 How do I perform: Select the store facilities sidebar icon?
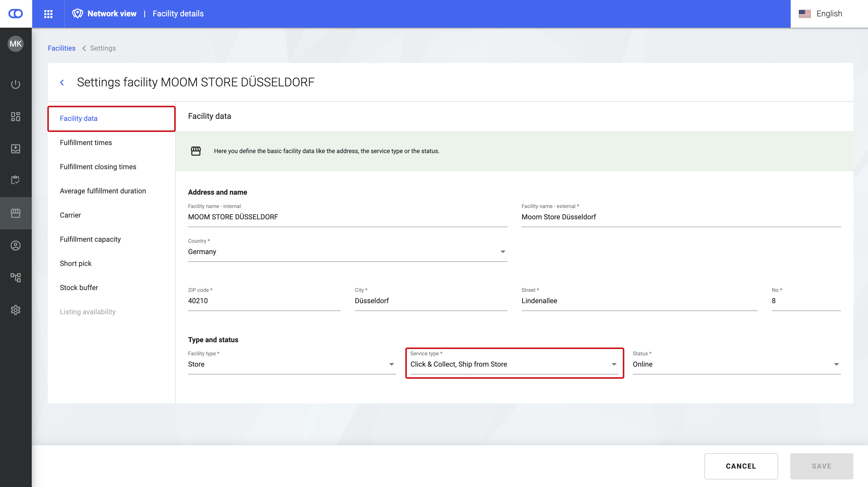tap(16, 213)
